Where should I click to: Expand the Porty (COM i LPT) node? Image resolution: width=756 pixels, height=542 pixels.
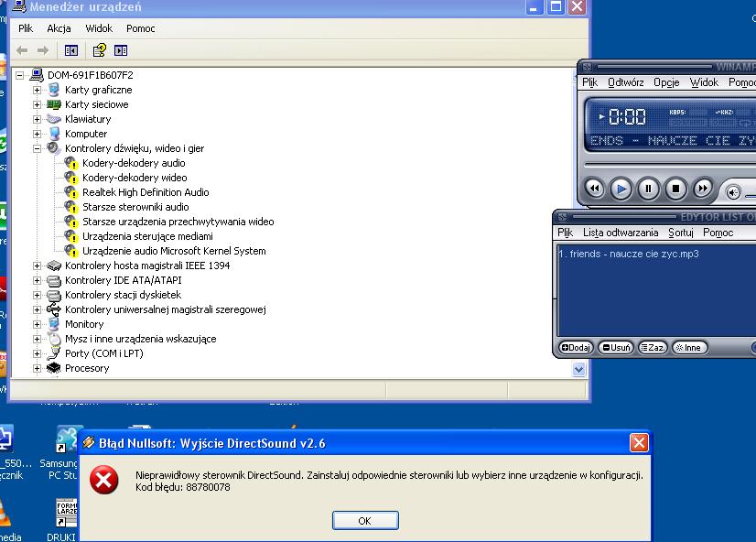click(x=37, y=353)
